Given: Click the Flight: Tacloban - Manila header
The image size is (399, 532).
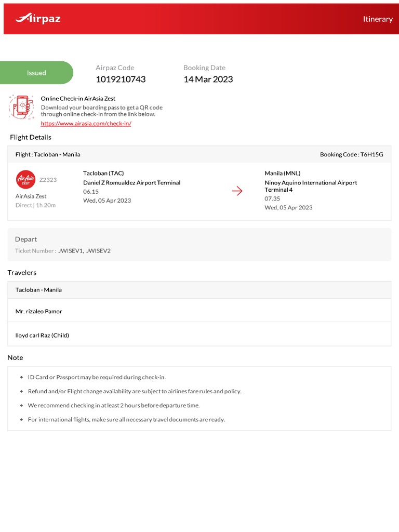Looking at the screenshot, I should pos(48,155).
